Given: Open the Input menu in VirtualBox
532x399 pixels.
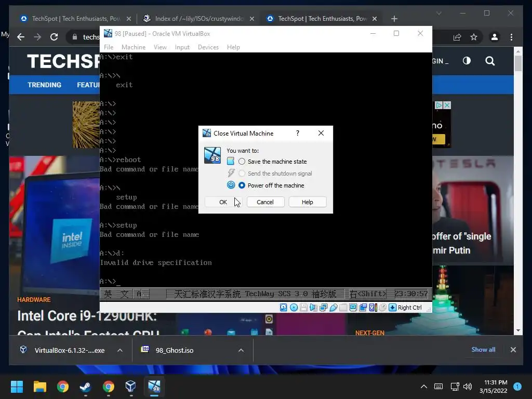Looking at the screenshot, I should (x=182, y=47).
